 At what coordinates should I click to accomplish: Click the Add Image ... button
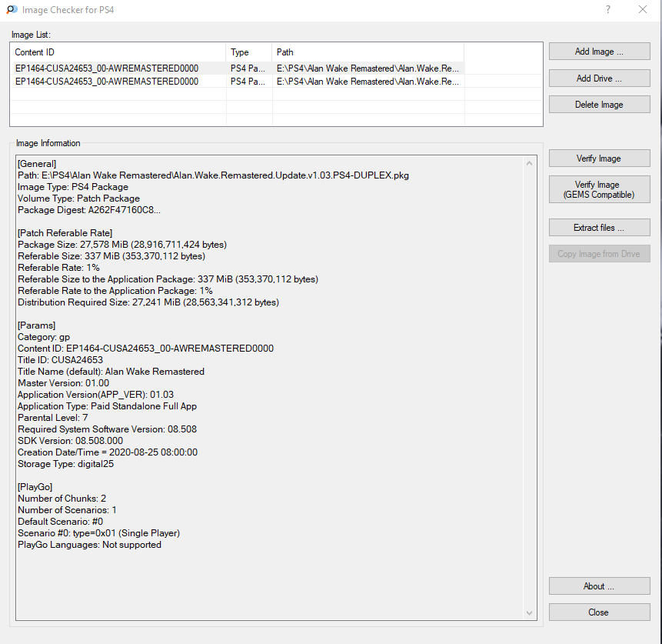[599, 52]
